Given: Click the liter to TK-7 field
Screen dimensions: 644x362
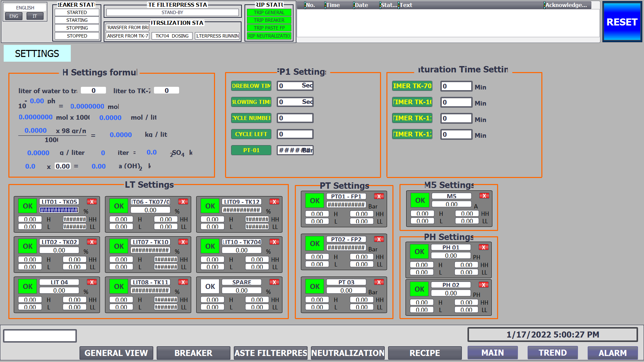Looking at the screenshot, I should coord(167,90).
